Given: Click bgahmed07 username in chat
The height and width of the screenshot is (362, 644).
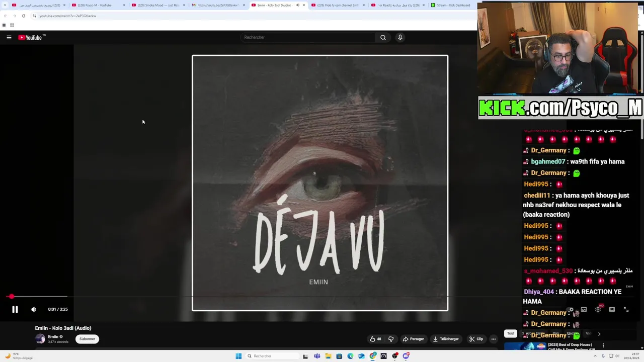Looking at the screenshot, I should pyautogui.click(x=548, y=161).
